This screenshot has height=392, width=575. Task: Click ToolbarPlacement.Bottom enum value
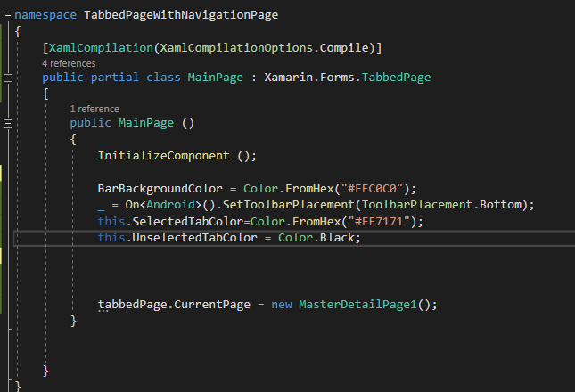[x=441, y=204]
